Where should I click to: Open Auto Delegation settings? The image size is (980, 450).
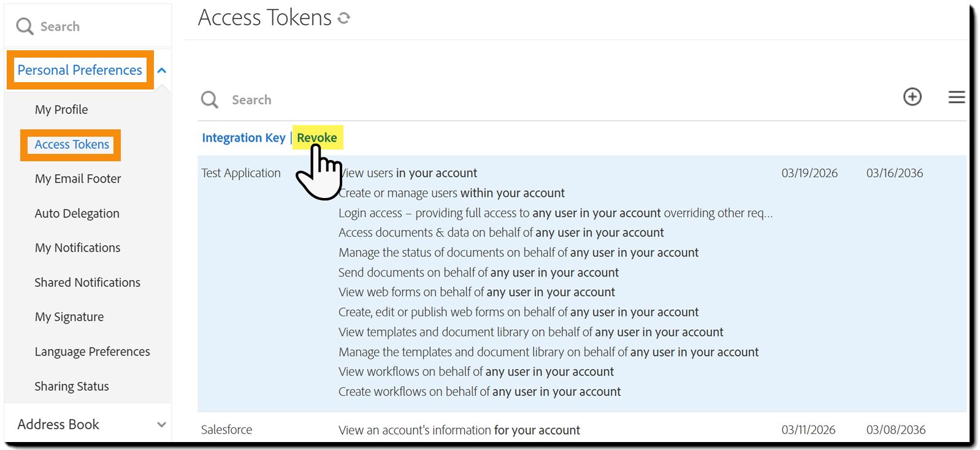(77, 213)
